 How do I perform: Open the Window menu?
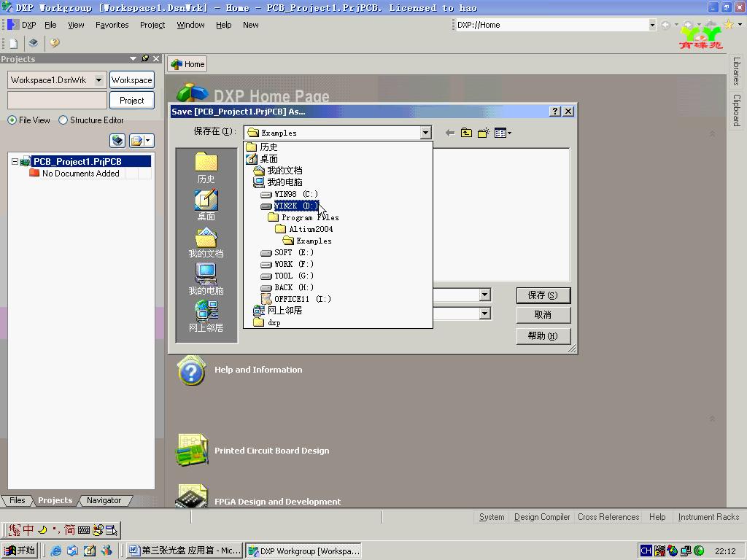(x=190, y=25)
